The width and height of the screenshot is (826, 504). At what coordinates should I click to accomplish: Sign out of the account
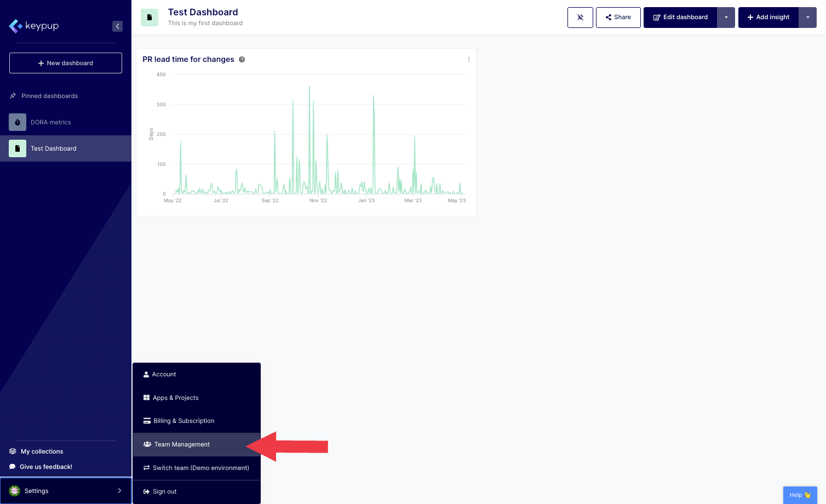[164, 491]
